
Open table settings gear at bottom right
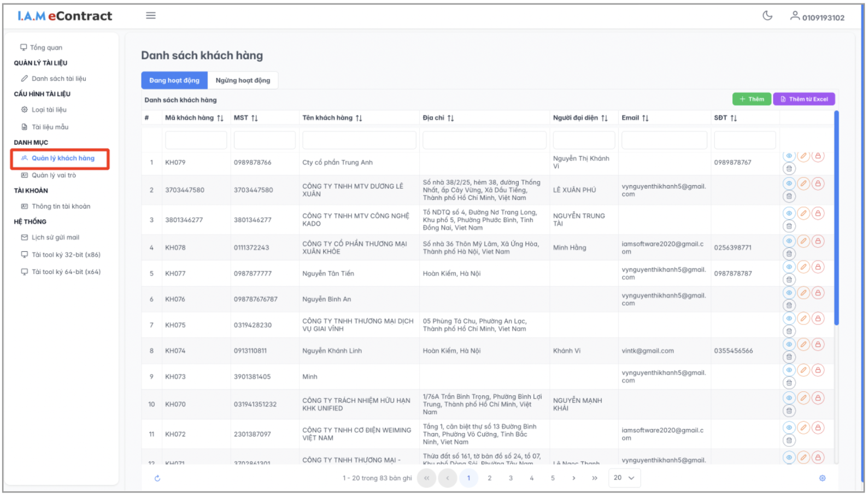click(x=822, y=478)
